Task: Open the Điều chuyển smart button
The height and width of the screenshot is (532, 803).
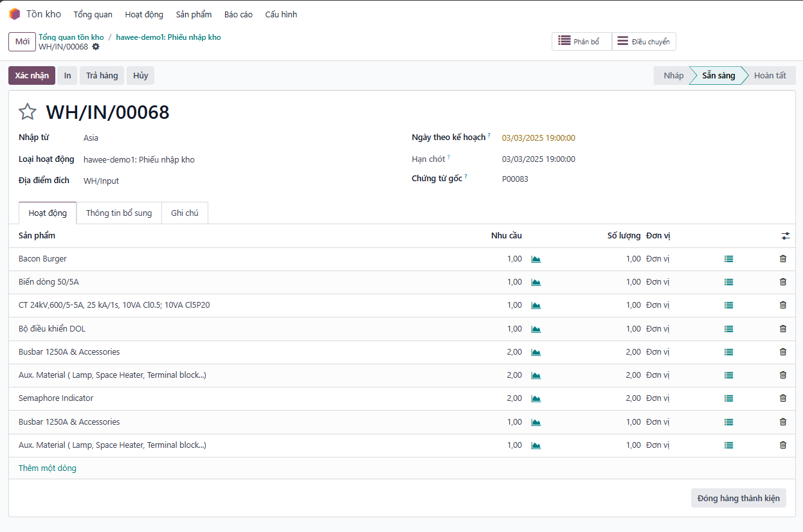Action: click(644, 42)
